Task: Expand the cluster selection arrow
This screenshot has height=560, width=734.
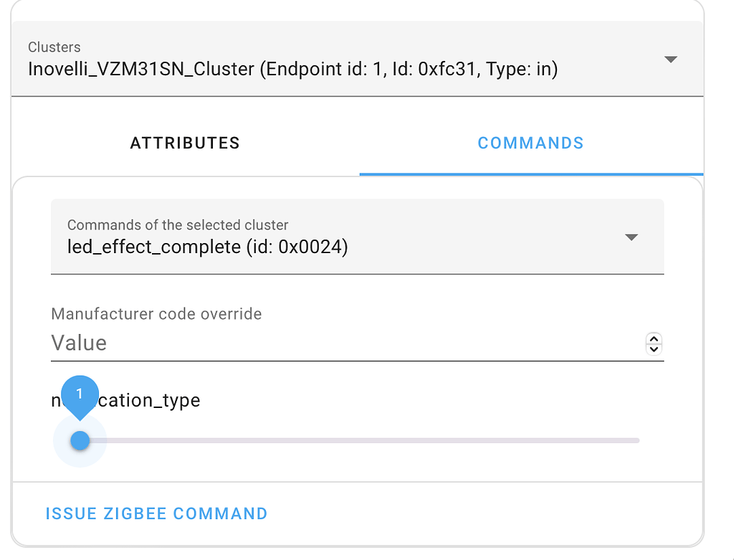Action: click(x=671, y=60)
